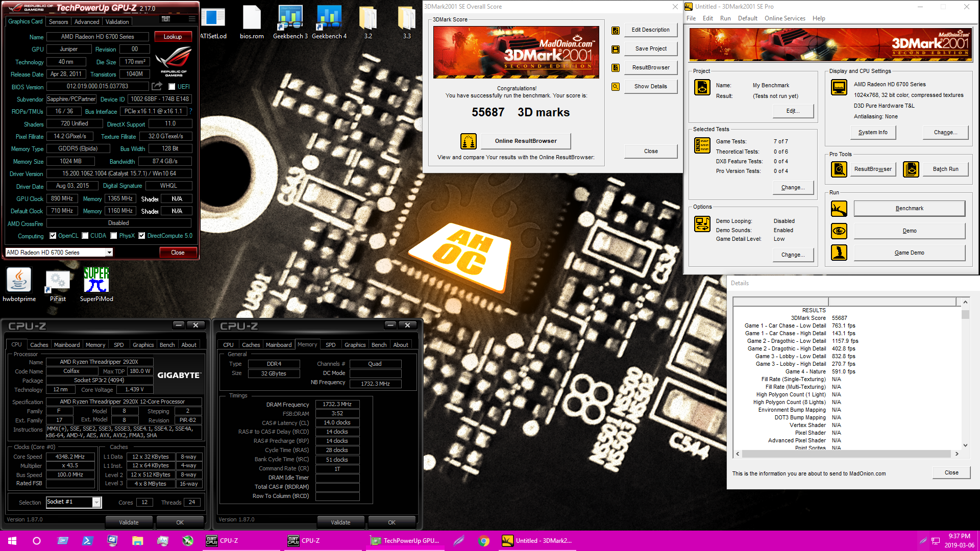This screenshot has height=551, width=980.
Task: Toggle the PhysX checkbox
Action: tap(114, 236)
